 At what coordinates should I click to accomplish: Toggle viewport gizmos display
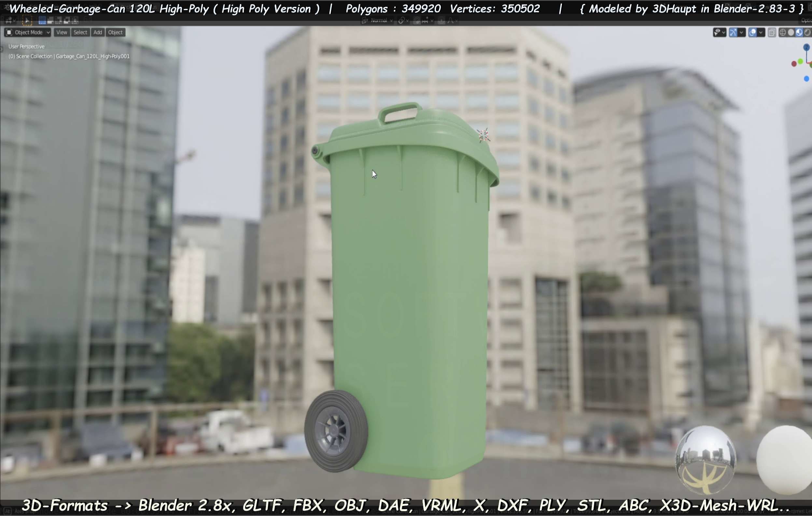click(x=733, y=33)
